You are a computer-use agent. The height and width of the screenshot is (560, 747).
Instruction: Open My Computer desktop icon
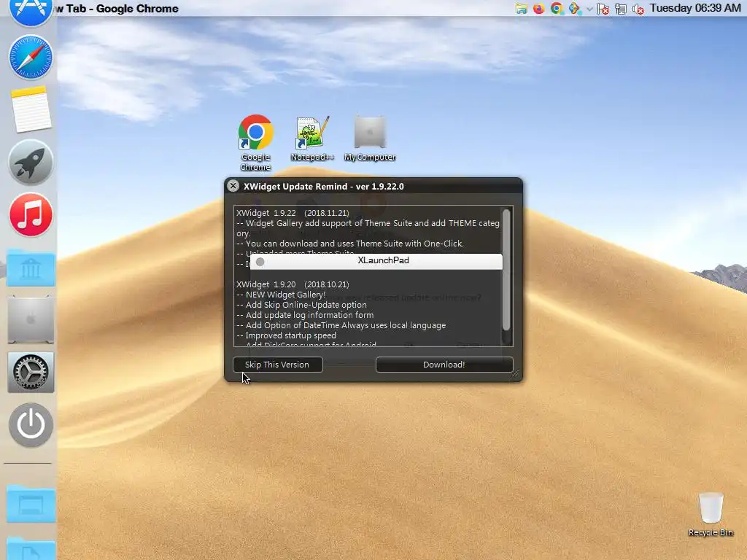click(x=370, y=138)
